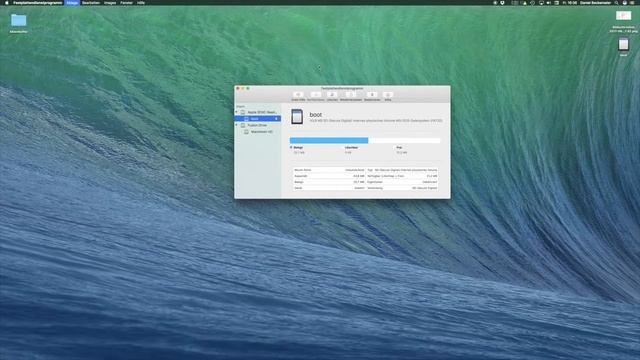Click the Disk Utility window title bar
Screen dimensions: 640x360
[342, 88]
